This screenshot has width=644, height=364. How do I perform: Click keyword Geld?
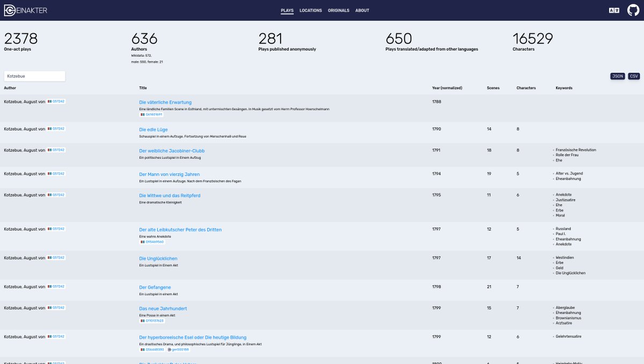pyautogui.click(x=559, y=268)
